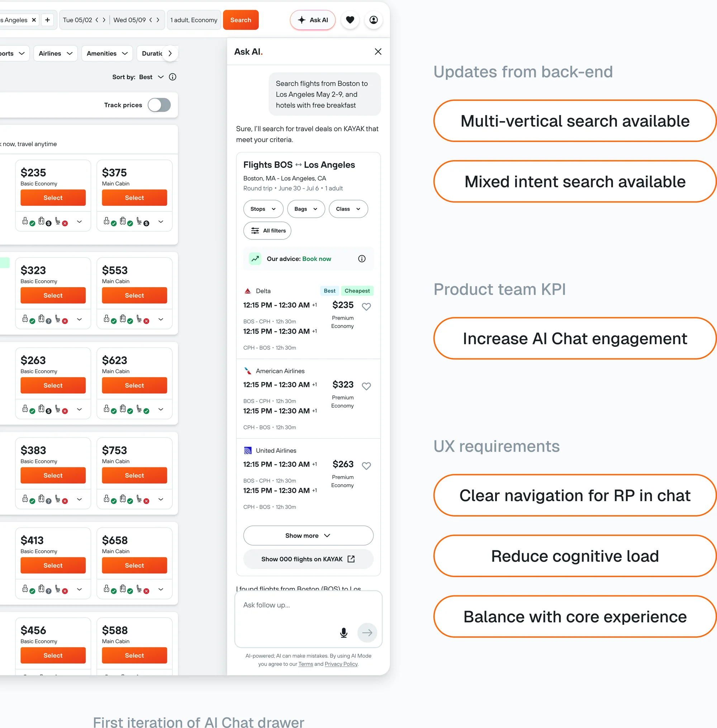Click Show 000 flights on KAYAK
This screenshot has width=717, height=728.
(308, 559)
